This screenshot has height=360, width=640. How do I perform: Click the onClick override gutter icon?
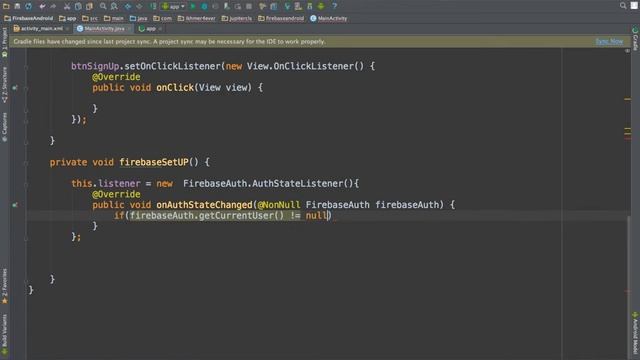click(15, 88)
